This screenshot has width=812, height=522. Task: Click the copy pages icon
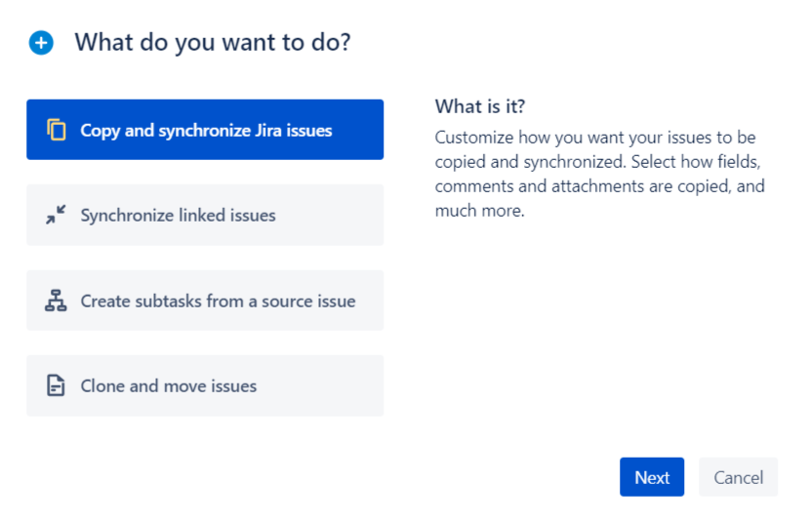tap(57, 130)
